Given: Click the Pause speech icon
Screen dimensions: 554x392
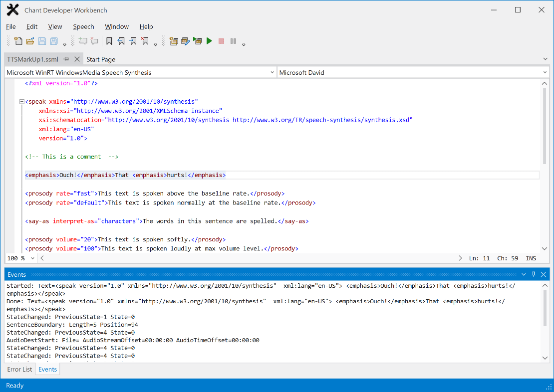Looking at the screenshot, I should click(x=233, y=41).
